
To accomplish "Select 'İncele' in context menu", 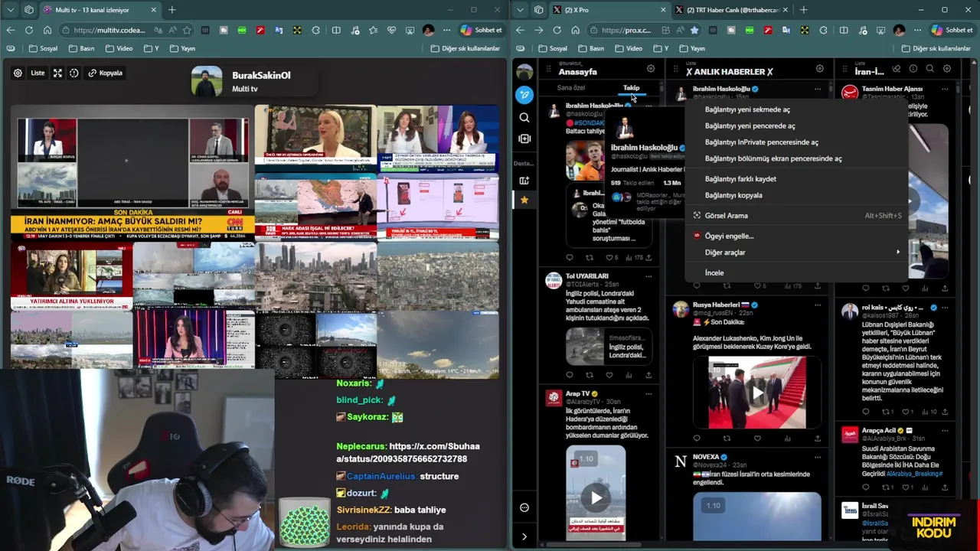I will pyautogui.click(x=796, y=272).
